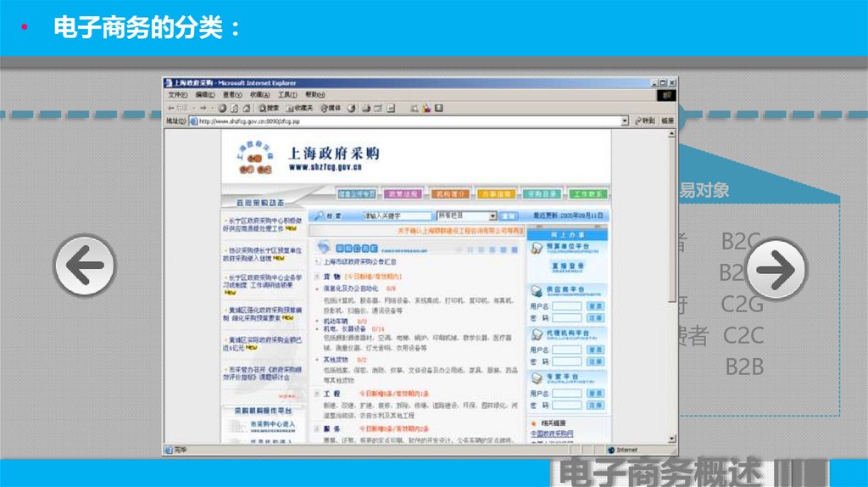This screenshot has width=868, height=487.
Task: Click the page icon in the address bar
Action: click(x=194, y=121)
